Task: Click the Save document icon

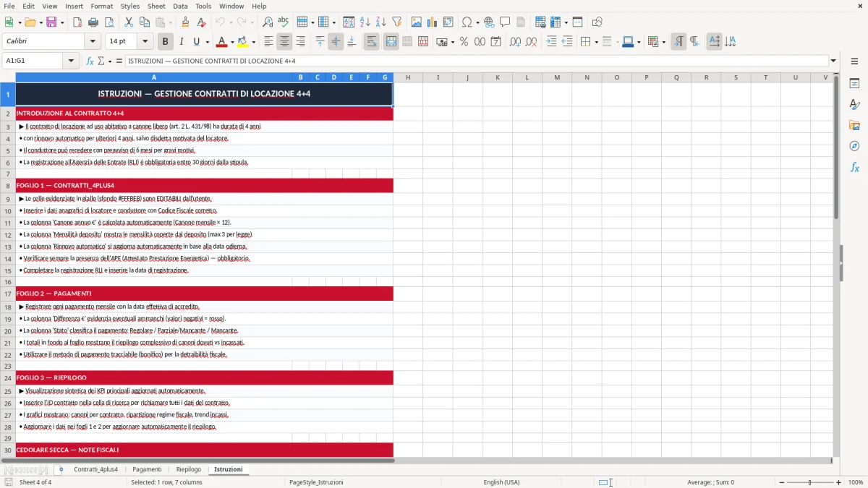Action: (x=51, y=22)
